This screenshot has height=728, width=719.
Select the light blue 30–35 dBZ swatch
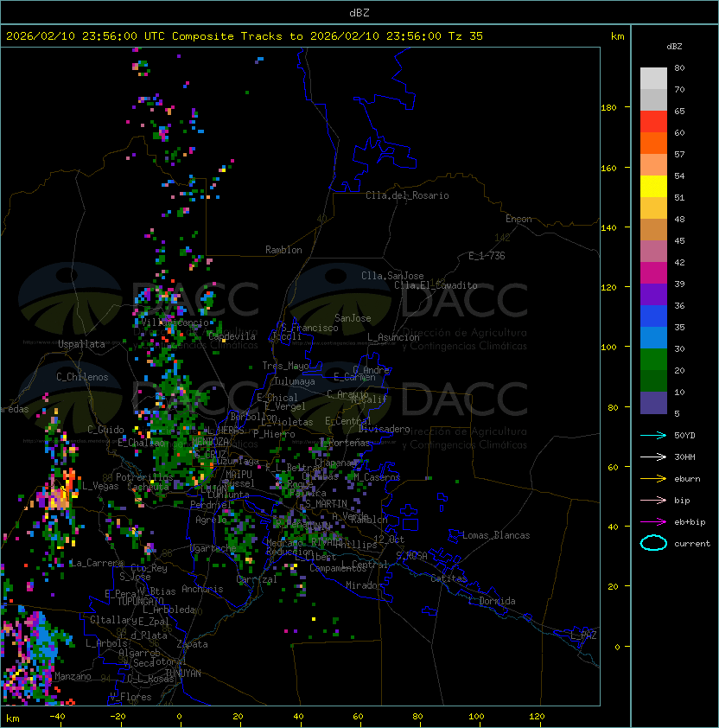click(x=653, y=337)
